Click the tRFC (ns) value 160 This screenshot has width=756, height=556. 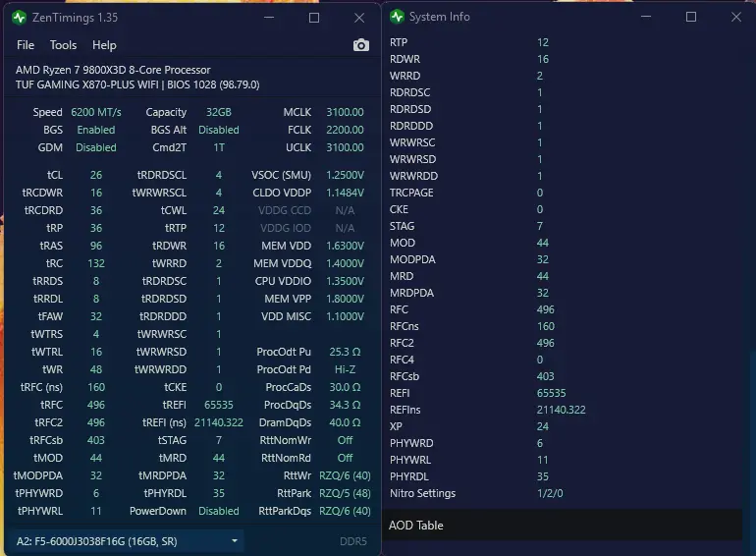pos(96,387)
